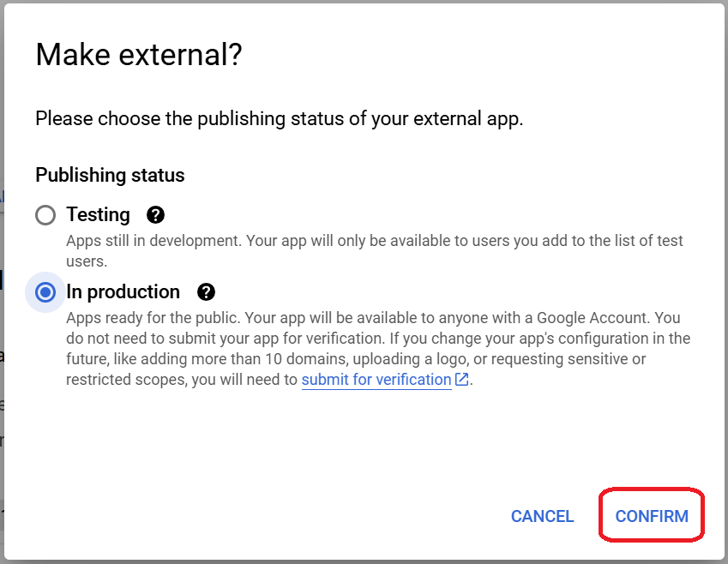
Task: Click the Testing option label text
Action: tap(98, 215)
